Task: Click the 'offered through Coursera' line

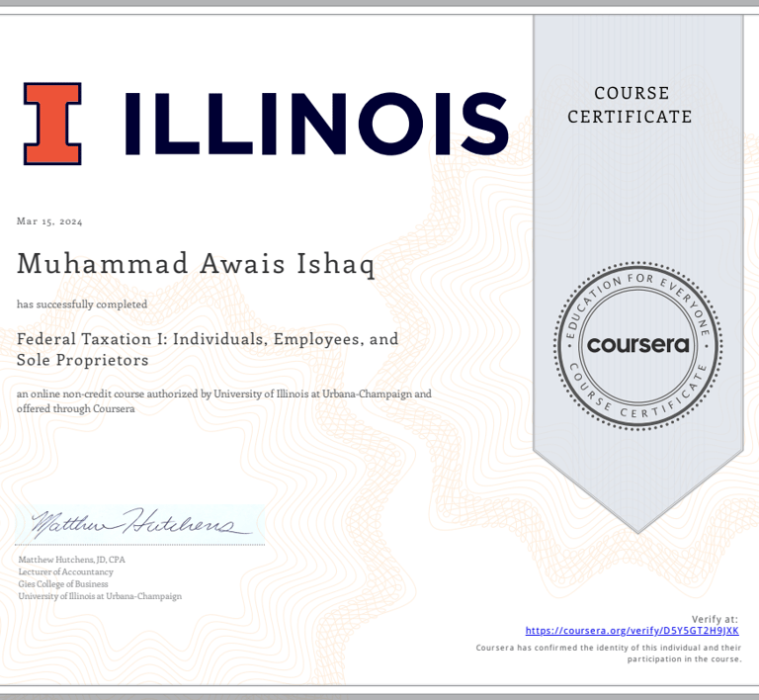Action: tap(75, 408)
